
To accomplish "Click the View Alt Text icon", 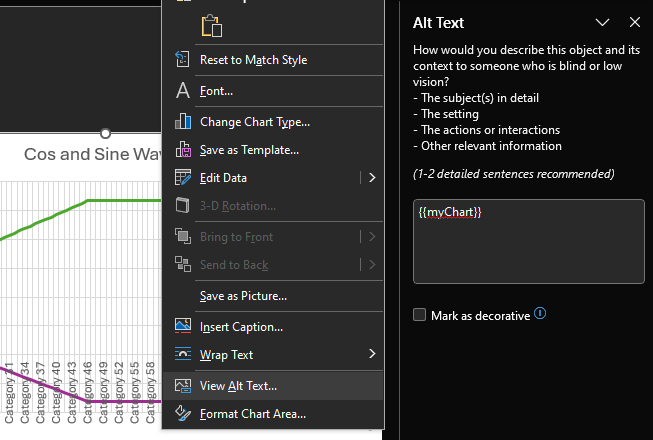I will 183,385.
